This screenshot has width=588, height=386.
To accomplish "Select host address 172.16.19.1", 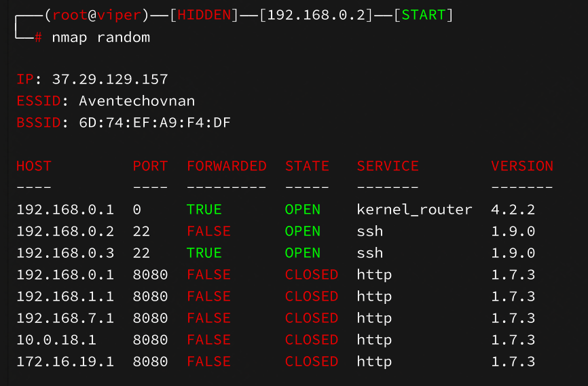I will pyautogui.click(x=65, y=362).
